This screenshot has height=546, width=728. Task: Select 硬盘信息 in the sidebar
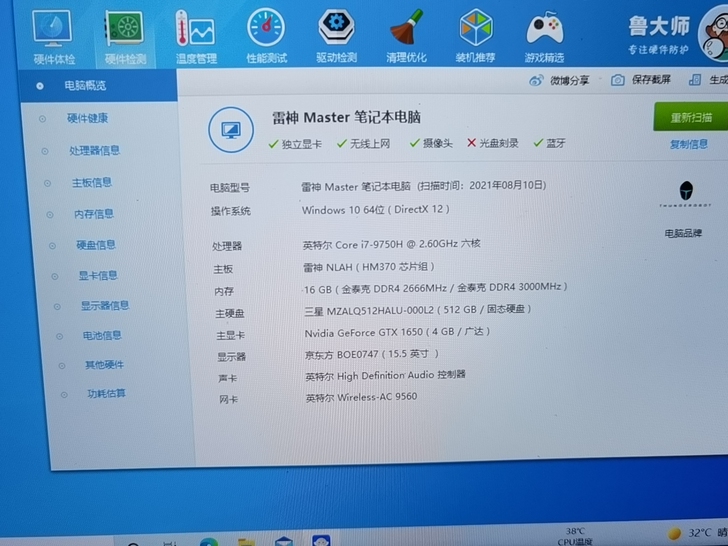click(x=96, y=245)
